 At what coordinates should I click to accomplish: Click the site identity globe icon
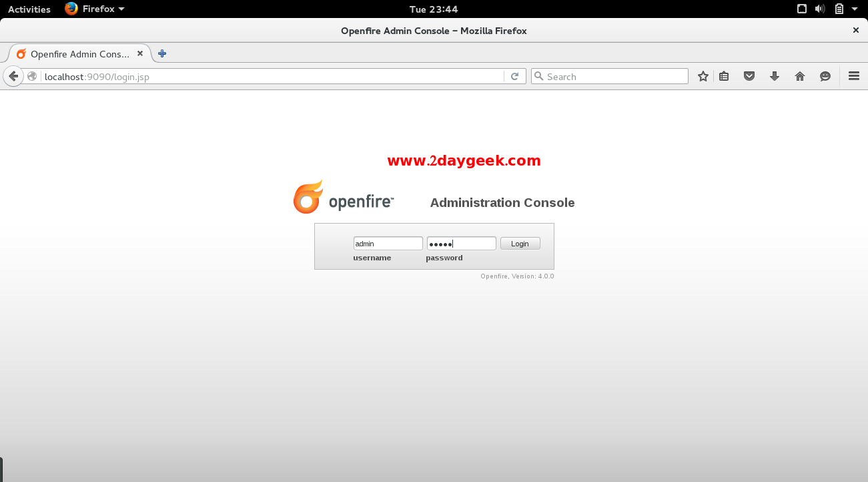point(32,76)
